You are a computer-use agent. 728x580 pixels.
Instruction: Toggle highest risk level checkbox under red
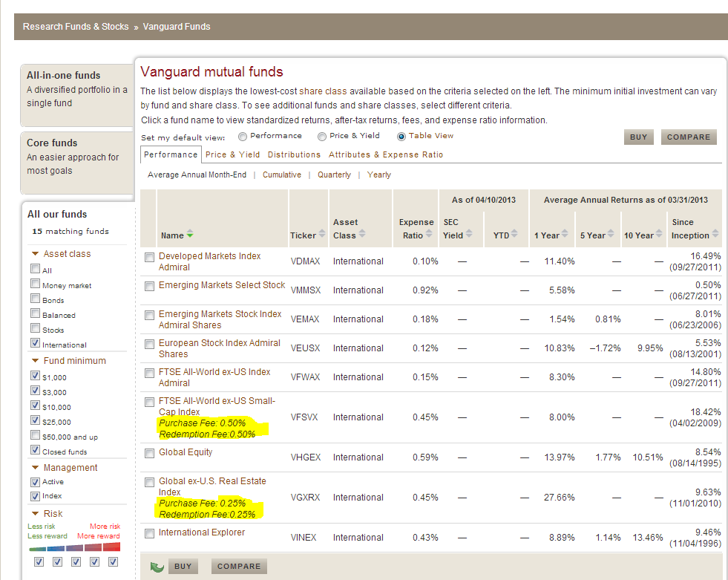(113, 562)
